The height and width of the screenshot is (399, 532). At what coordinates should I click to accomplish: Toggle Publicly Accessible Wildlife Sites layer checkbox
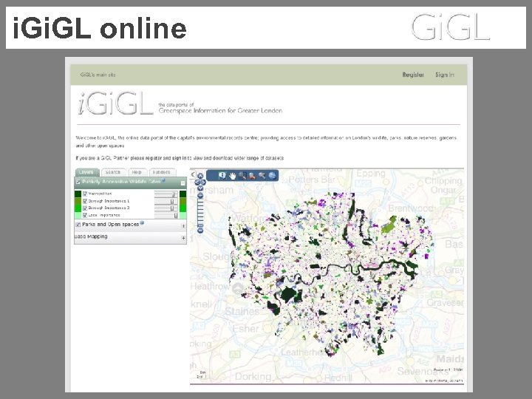click(x=78, y=183)
